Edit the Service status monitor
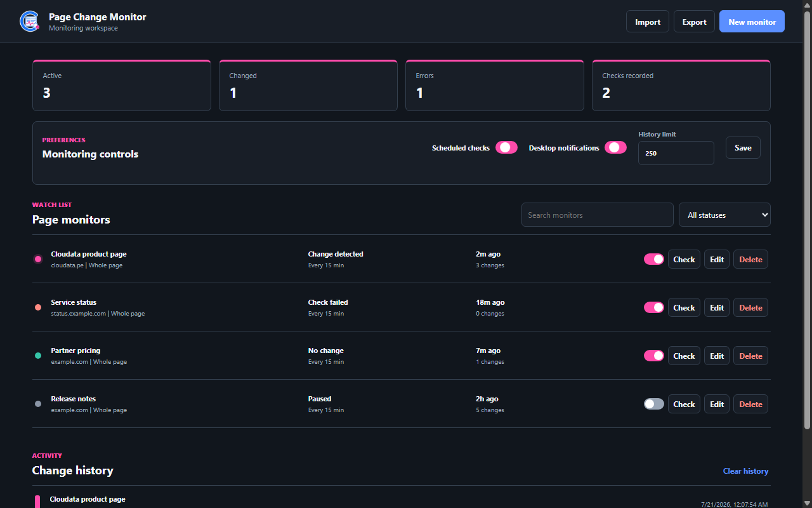Screen dimensions: 812x508 (717, 307)
